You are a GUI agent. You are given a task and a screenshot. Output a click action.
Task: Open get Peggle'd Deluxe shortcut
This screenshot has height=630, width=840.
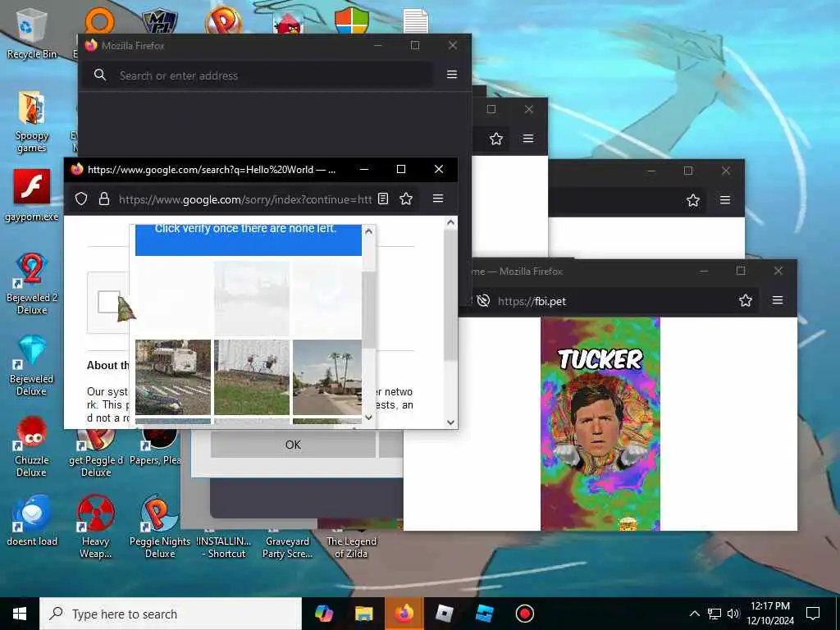(x=96, y=453)
